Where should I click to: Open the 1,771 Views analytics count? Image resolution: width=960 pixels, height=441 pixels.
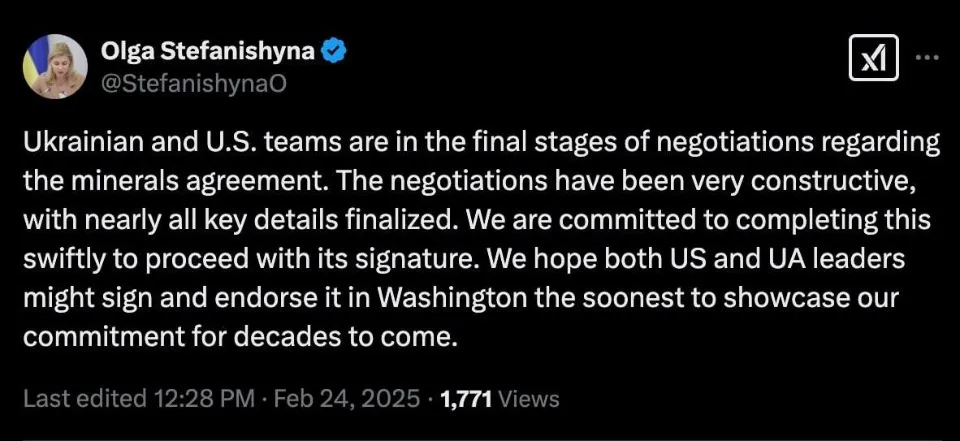499,399
